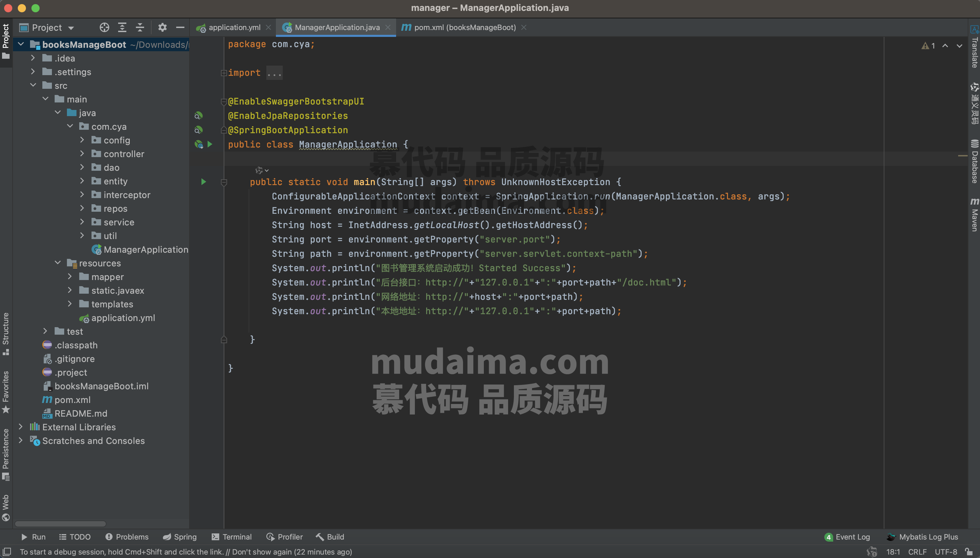Viewport: 980px width, 558px height.
Task: Open the Terminal tool window
Action: [x=232, y=537]
